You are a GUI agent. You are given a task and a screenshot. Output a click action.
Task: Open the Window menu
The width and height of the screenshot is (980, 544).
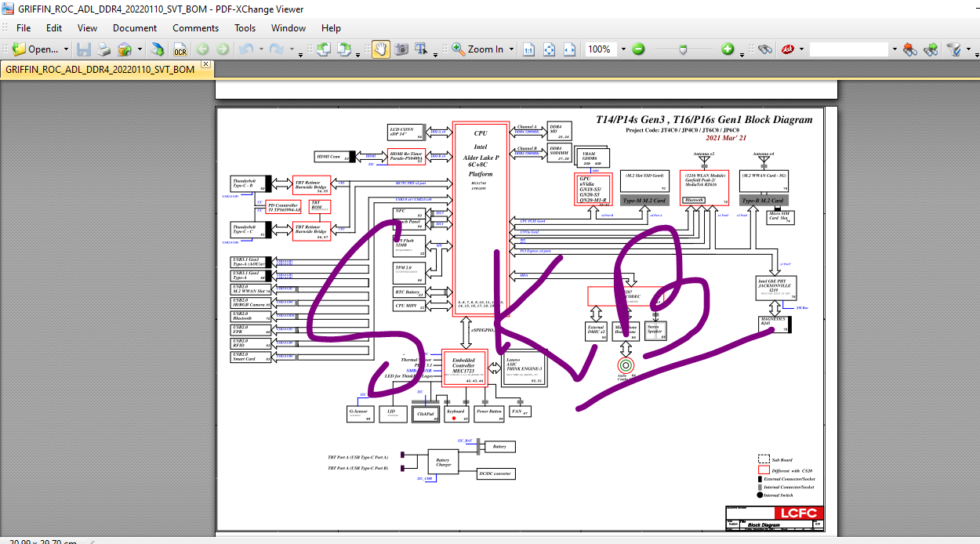click(x=289, y=27)
